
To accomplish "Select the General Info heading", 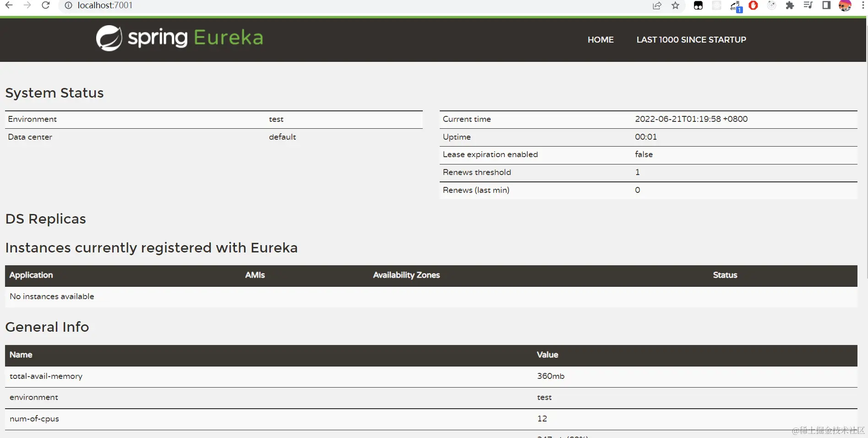I will 47,327.
